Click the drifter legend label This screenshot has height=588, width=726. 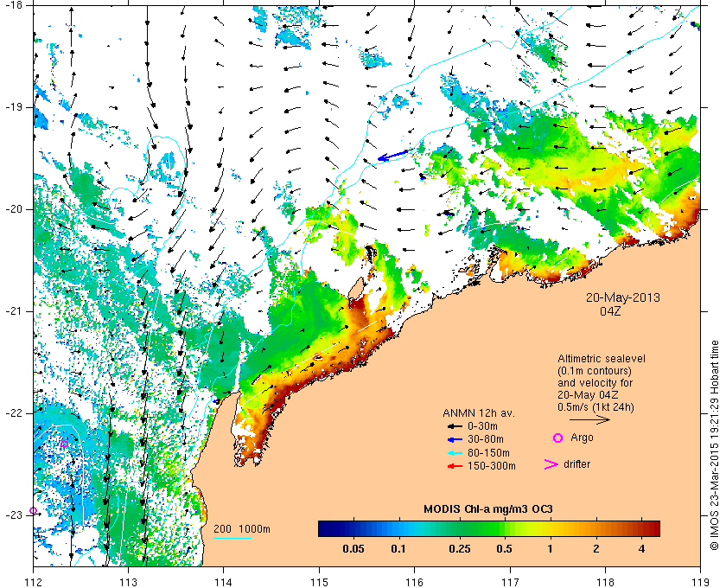pos(577,464)
